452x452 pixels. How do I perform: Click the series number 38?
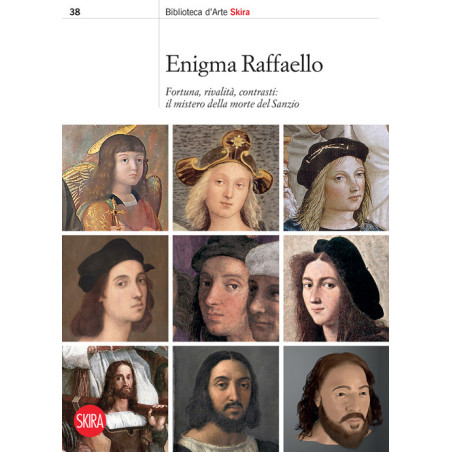click(75, 12)
